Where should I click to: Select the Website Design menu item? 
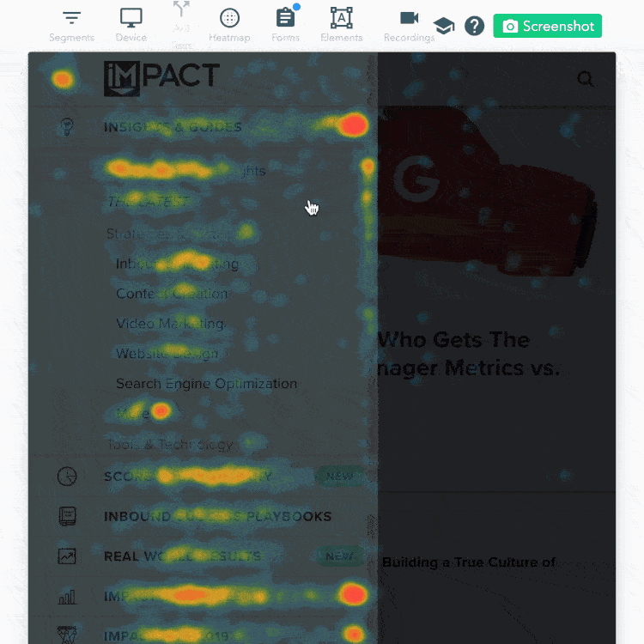click(x=167, y=353)
